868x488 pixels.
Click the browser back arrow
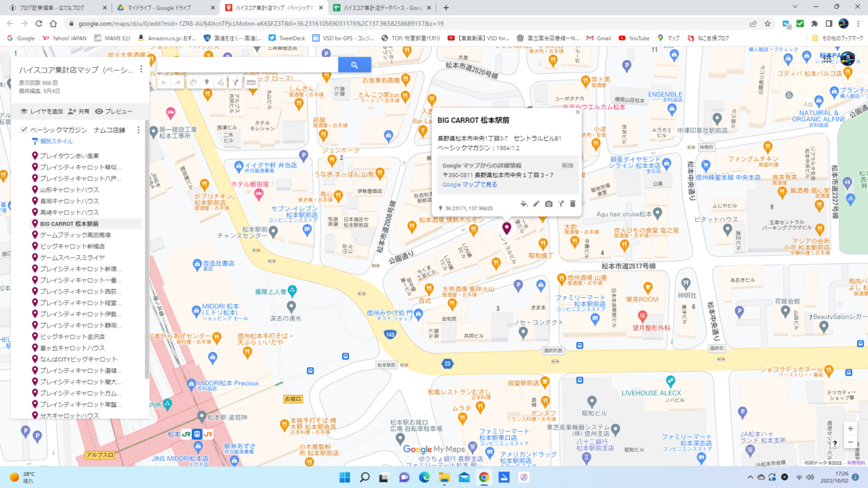[x=10, y=23]
